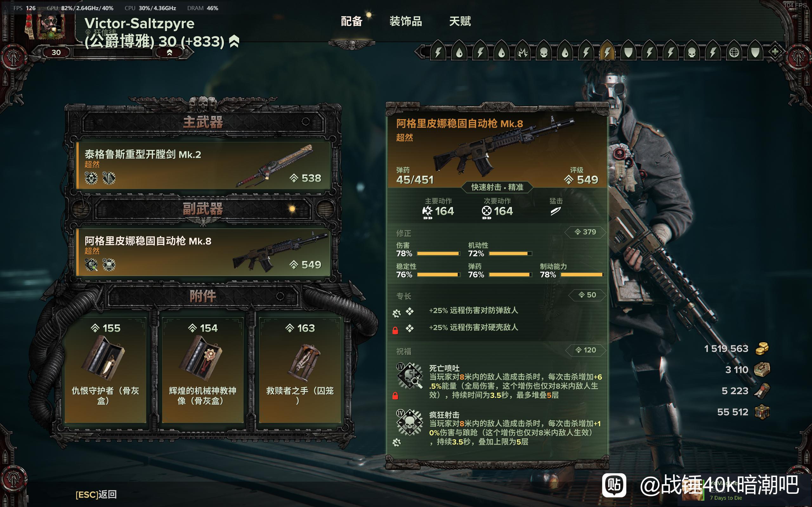812x507 pixels.
Task: Toggle the red lock on 硬壳敌人 perk
Action: [395, 330]
